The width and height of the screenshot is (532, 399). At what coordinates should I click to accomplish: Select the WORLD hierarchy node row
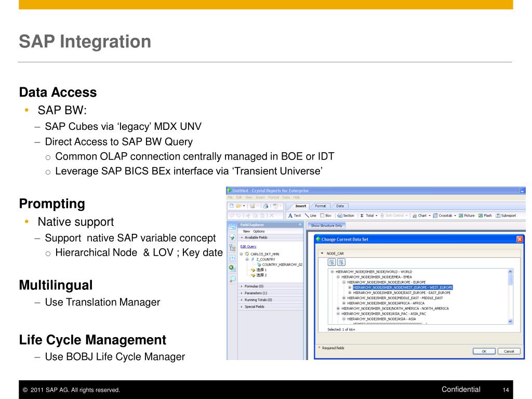(374, 272)
